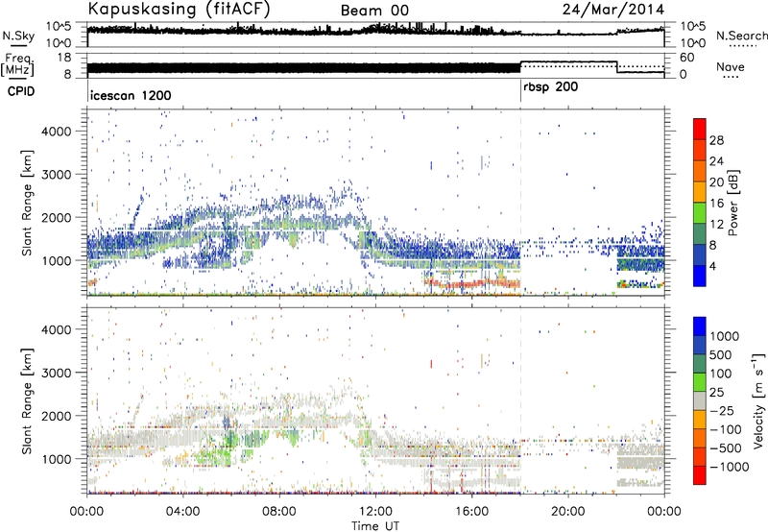This screenshot has width=768, height=532.
Task: Click the '3000' tick on velocity panel axis
Action: tap(56, 373)
